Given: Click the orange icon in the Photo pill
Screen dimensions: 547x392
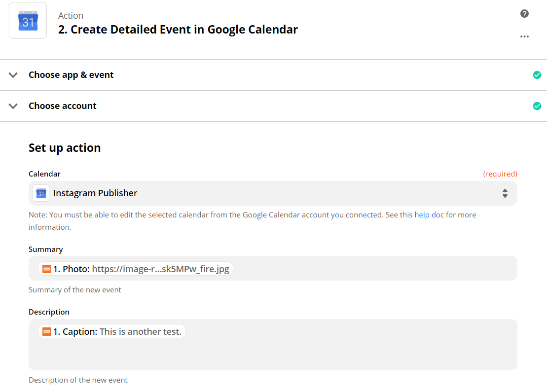Looking at the screenshot, I should (46, 269).
